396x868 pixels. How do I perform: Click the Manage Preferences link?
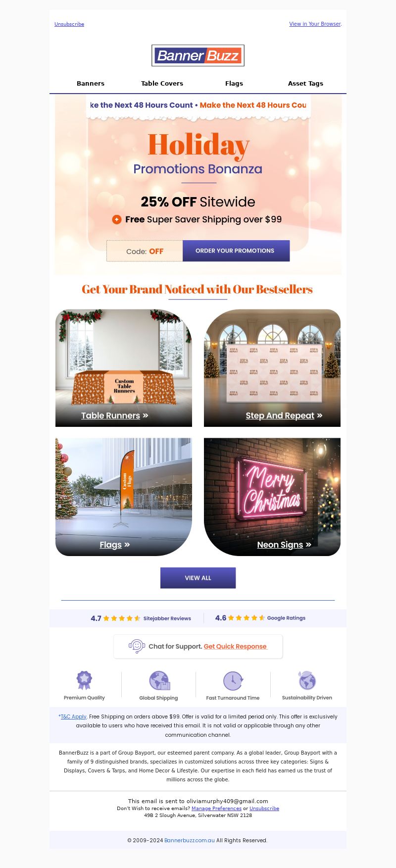pos(216,808)
